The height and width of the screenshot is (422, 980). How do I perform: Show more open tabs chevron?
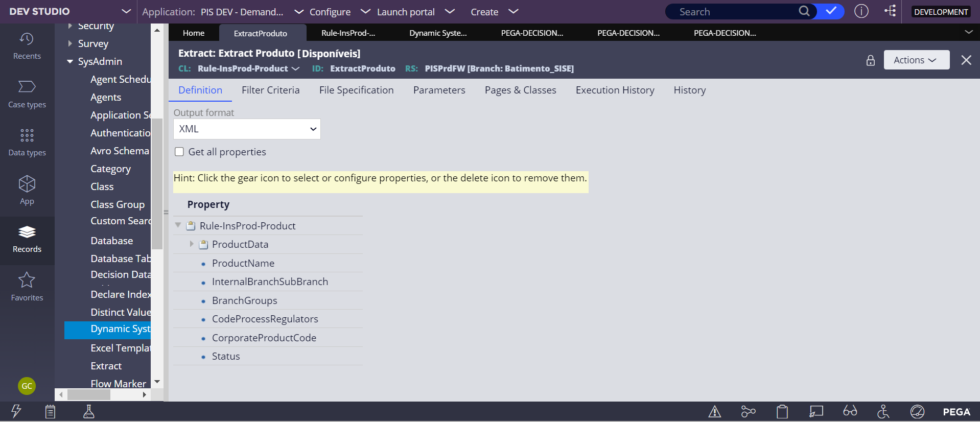click(x=968, y=32)
